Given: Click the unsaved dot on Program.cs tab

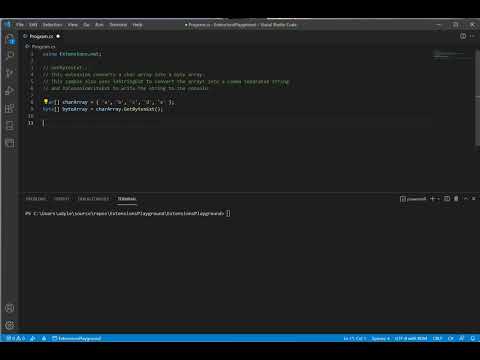Looking at the screenshot, I should click(x=58, y=36).
